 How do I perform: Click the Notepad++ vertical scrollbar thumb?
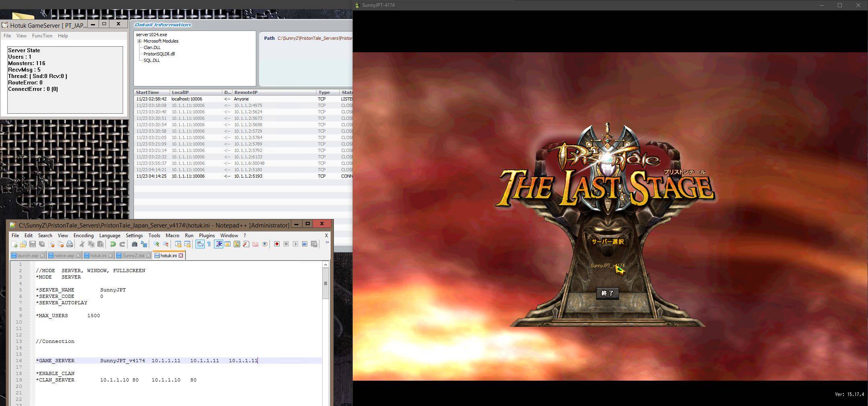pyautogui.click(x=325, y=283)
